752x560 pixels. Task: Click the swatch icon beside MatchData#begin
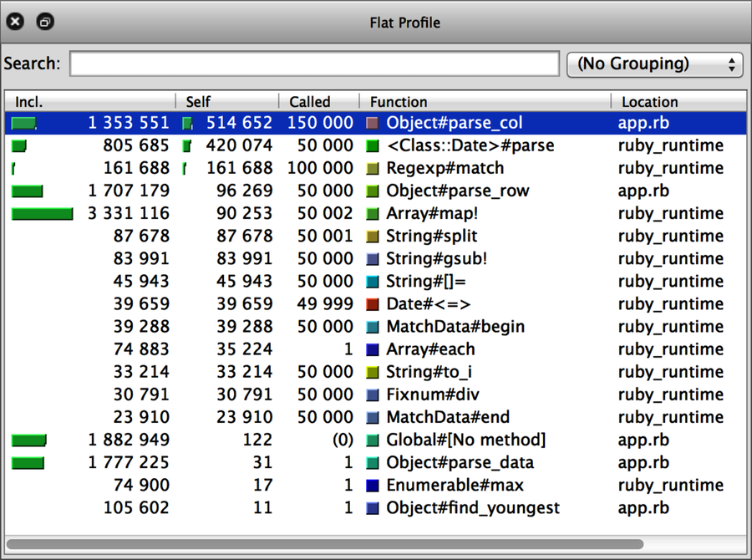(372, 327)
